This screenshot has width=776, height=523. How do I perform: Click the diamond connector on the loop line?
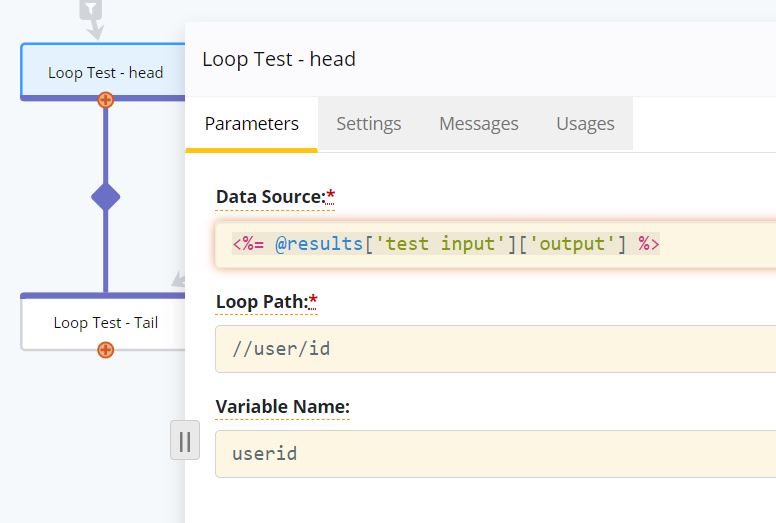point(105,197)
